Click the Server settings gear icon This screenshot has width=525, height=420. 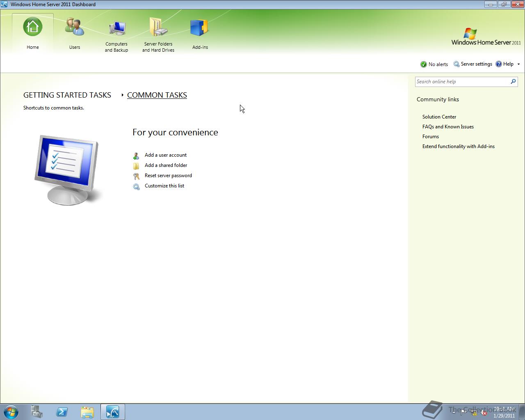pyautogui.click(x=456, y=64)
